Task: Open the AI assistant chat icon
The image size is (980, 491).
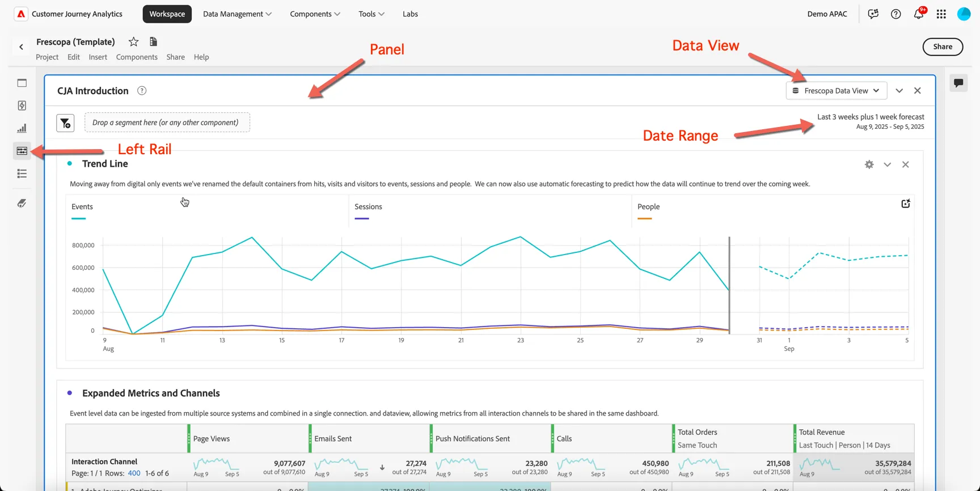Action: coord(873,14)
